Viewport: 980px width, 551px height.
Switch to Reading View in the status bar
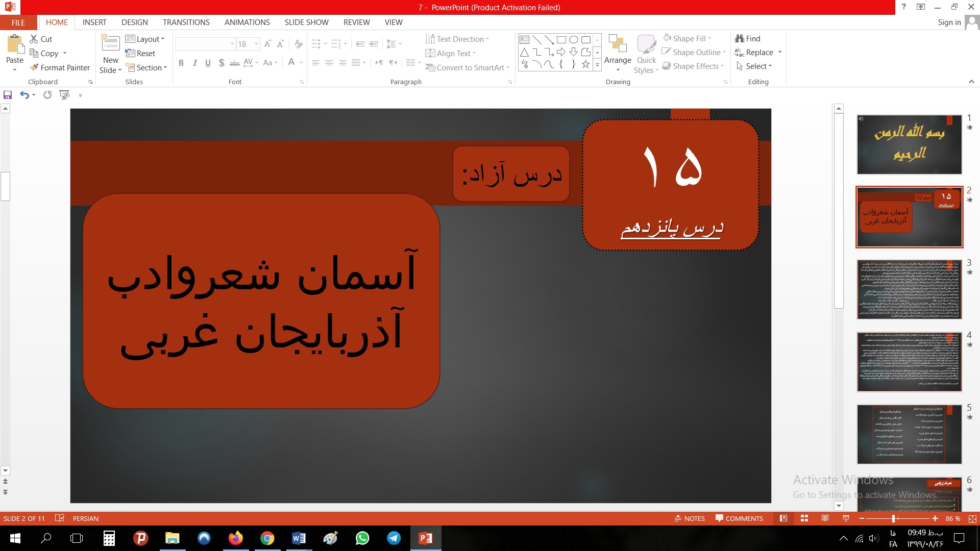(825, 518)
